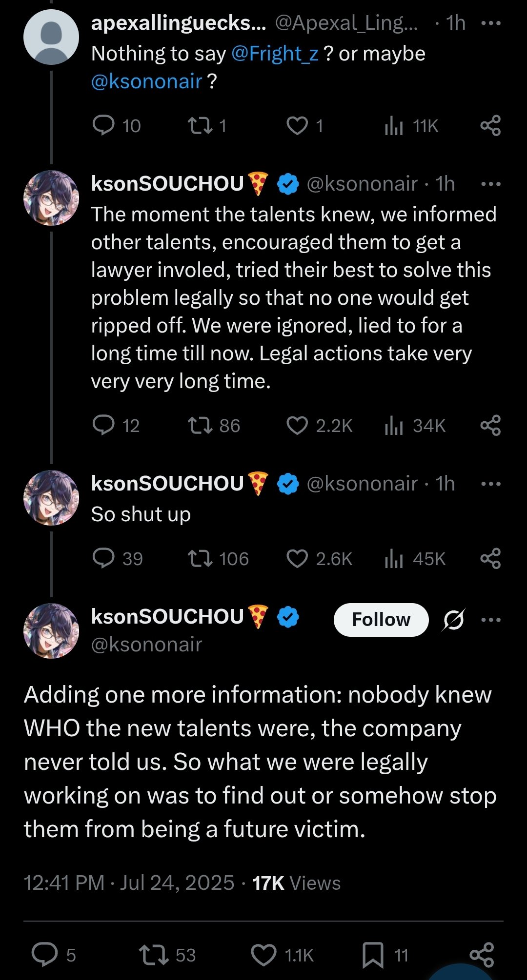527x980 pixels.
Task: Open more options on "So shut up" tweet
Action: coord(490,484)
